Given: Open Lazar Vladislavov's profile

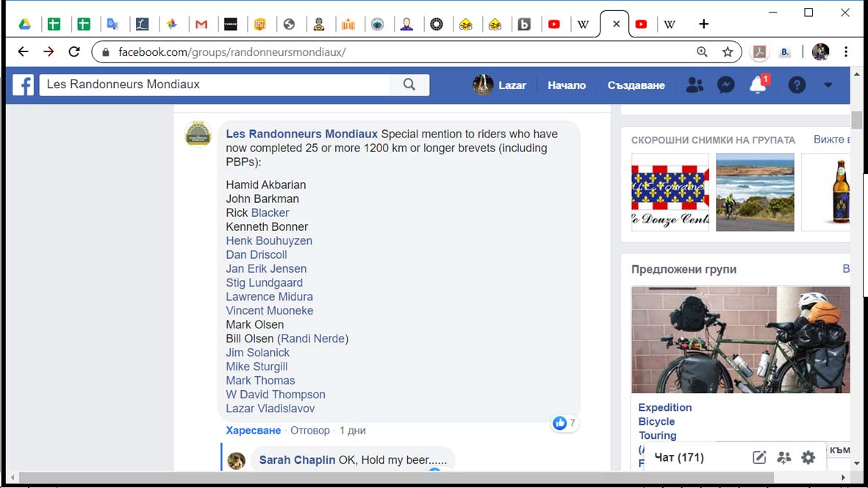Looking at the screenshot, I should (270, 409).
